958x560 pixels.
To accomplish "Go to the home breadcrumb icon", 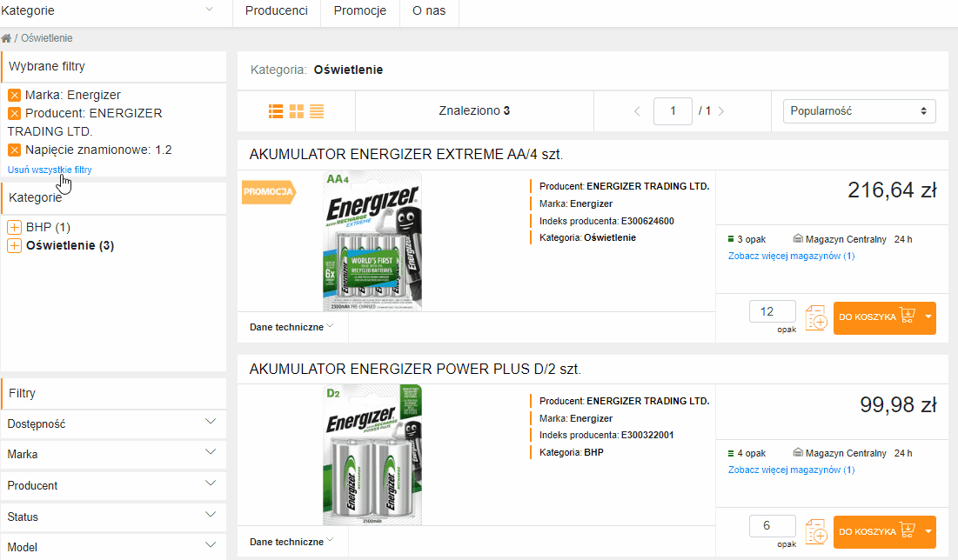I will coord(6,38).
